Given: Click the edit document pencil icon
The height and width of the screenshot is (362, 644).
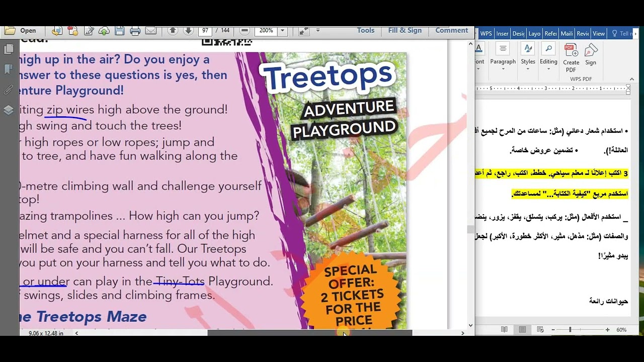Looking at the screenshot, I should tap(89, 31).
